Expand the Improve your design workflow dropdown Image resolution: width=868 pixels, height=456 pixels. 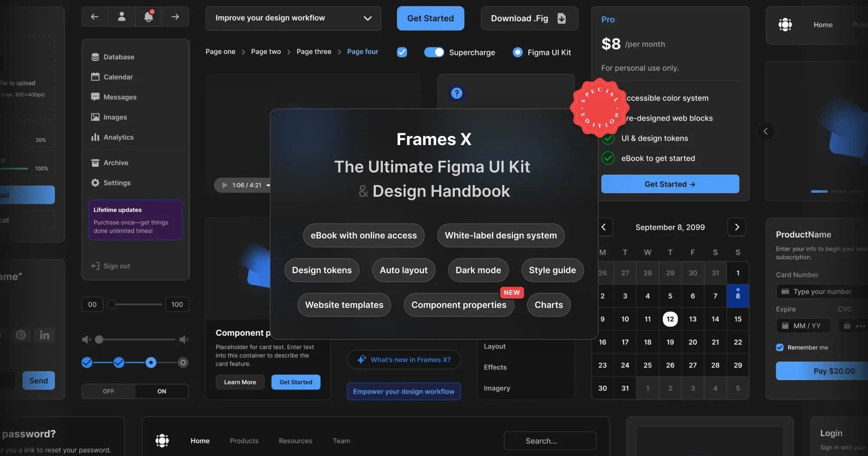click(x=293, y=18)
